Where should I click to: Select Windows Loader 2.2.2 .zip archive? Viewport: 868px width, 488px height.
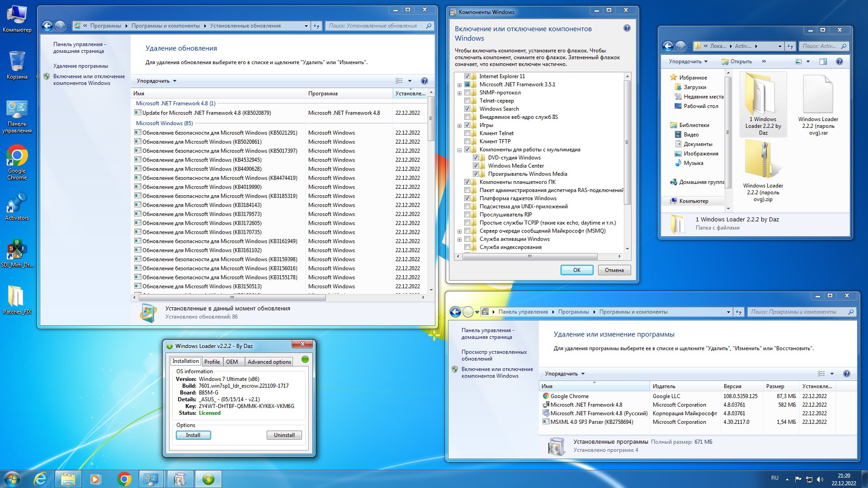tap(763, 171)
